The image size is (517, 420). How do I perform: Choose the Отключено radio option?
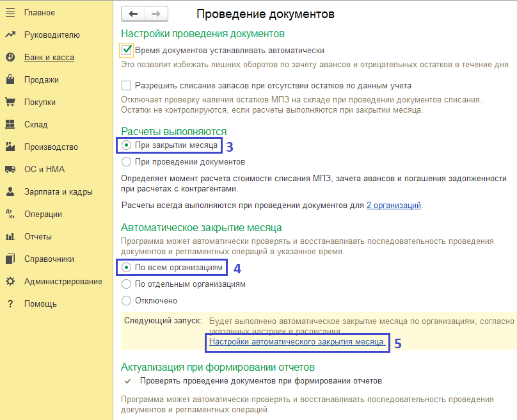tap(127, 300)
